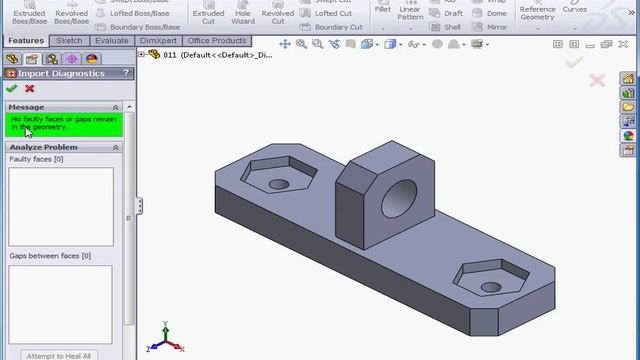The height and width of the screenshot is (360, 640).
Task: Open the View Orientation dropdown arrow
Action: (377, 44)
